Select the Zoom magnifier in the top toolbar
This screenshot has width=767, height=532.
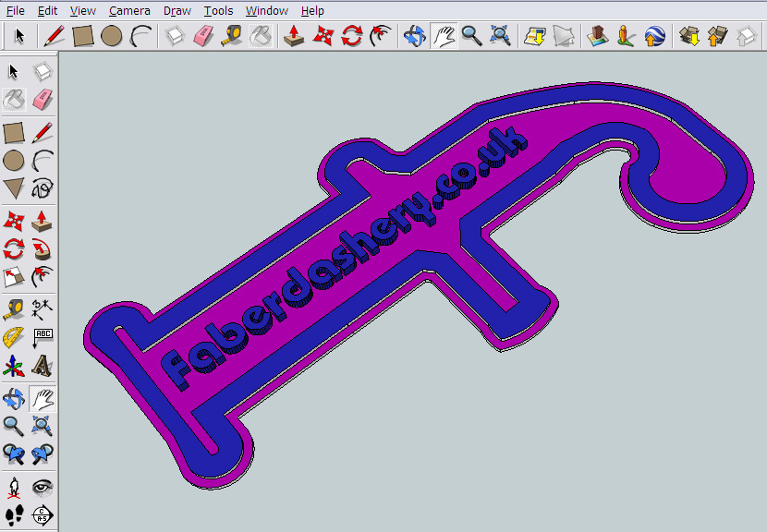pos(472,36)
